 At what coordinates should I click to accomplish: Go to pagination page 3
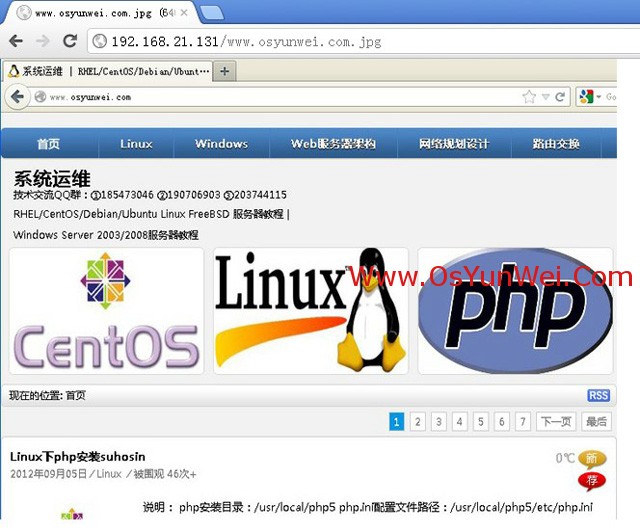point(439,421)
